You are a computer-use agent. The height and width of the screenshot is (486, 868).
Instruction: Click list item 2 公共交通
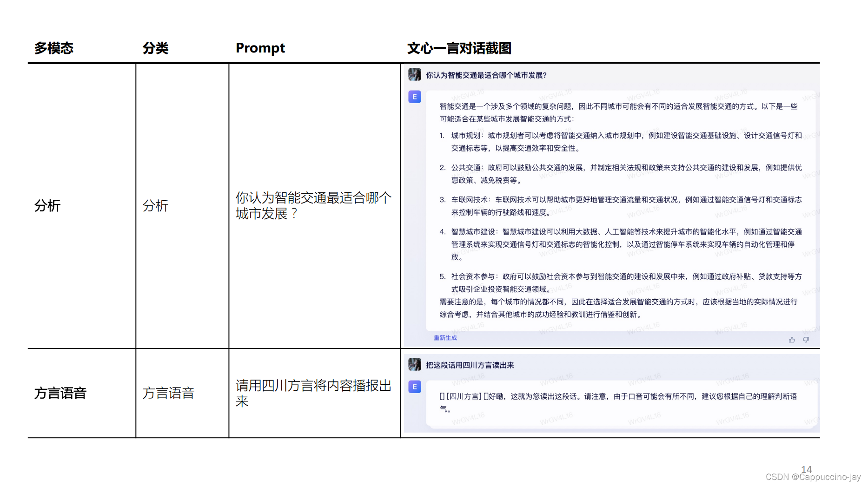(x=621, y=174)
